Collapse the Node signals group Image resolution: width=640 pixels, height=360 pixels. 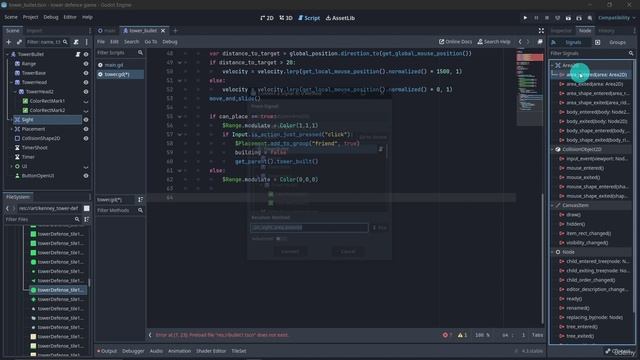pyautogui.click(x=552, y=252)
